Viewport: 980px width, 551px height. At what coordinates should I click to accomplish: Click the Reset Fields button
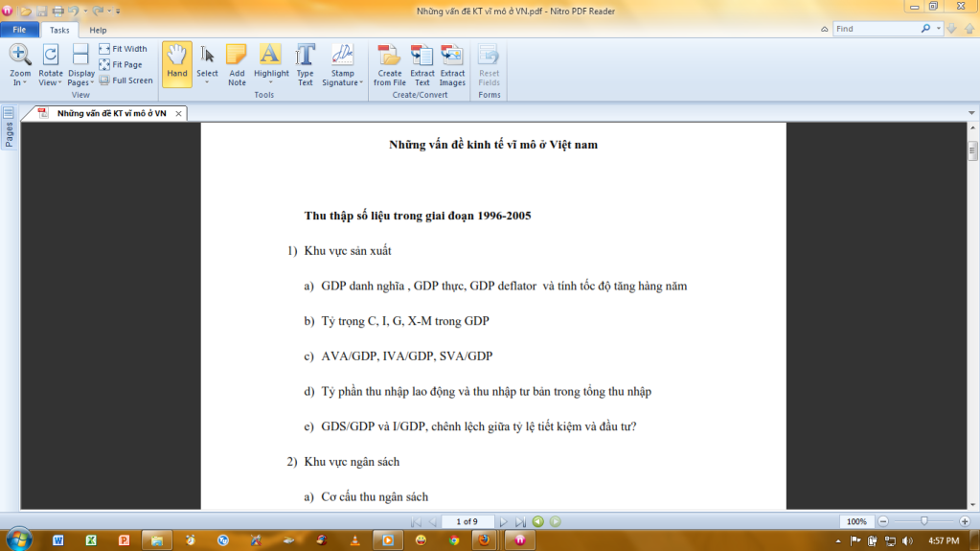(489, 64)
